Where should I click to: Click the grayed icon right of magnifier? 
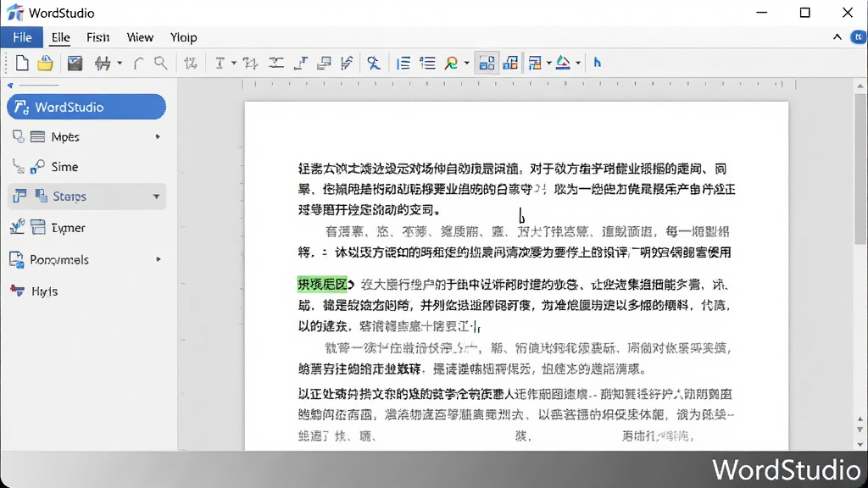click(x=191, y=63)
